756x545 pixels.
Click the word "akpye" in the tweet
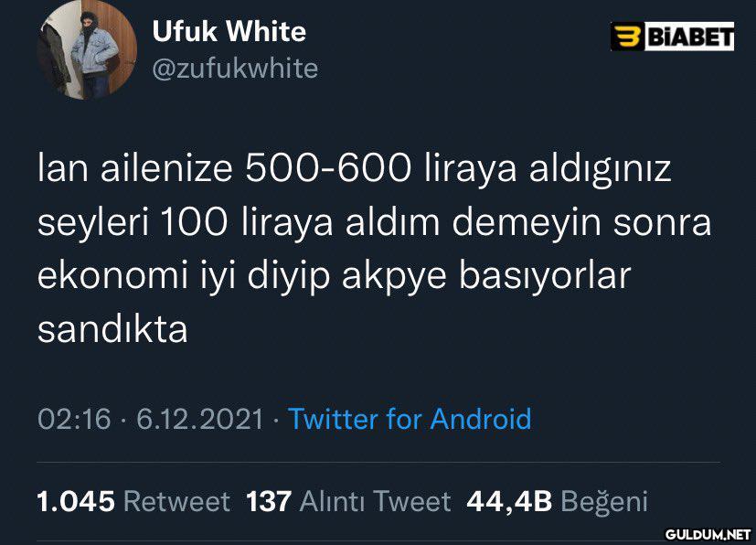(x=394, y=277)
